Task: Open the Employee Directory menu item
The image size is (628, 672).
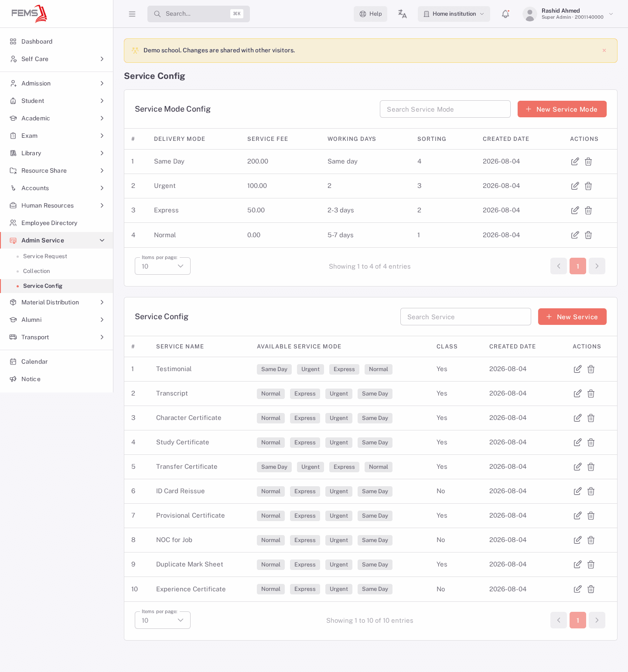Action: coord(57,223)
